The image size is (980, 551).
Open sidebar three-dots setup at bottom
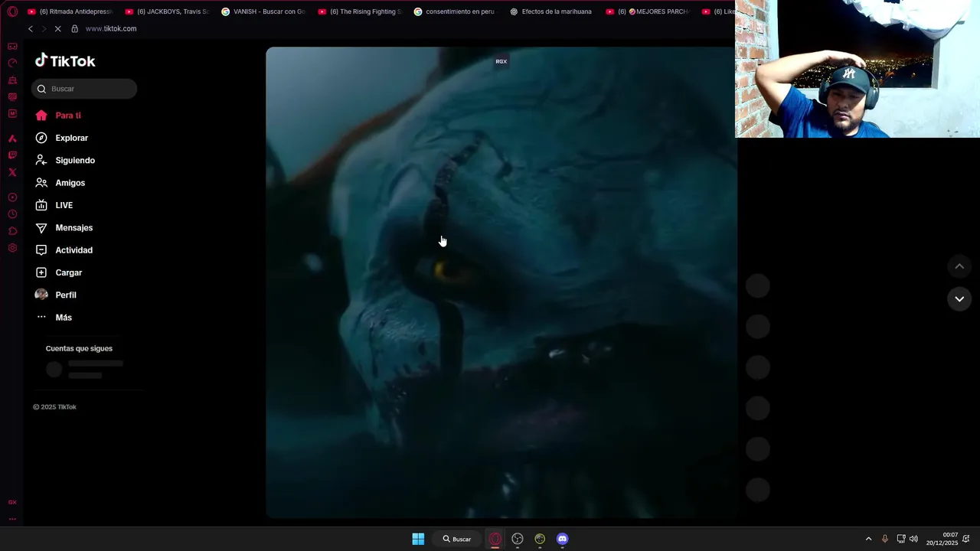click(x=12, y=519)
